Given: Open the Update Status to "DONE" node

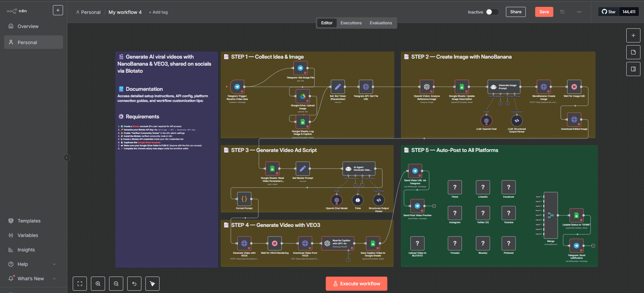Looking at the screenshot, I should point(576,215).
